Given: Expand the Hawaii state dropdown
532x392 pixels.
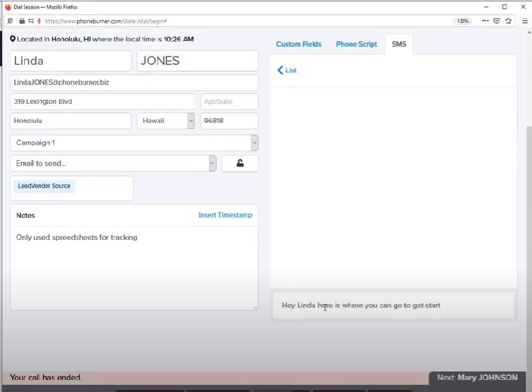Looking at the screenshot, I should [x=191, y=121].
